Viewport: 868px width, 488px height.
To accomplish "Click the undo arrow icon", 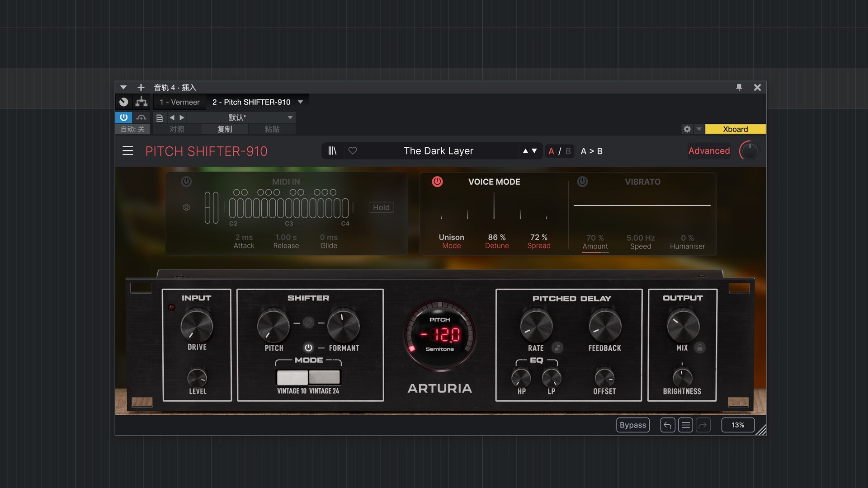I will tap(668, 425).
